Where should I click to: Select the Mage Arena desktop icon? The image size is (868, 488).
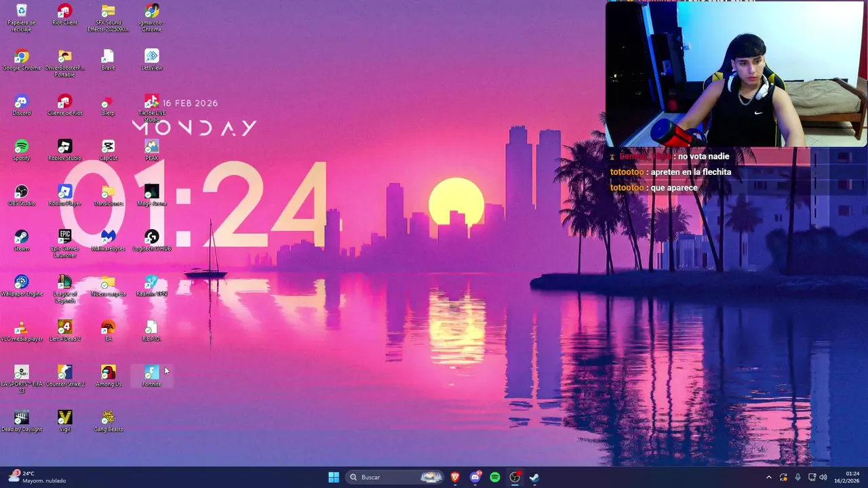152,196
